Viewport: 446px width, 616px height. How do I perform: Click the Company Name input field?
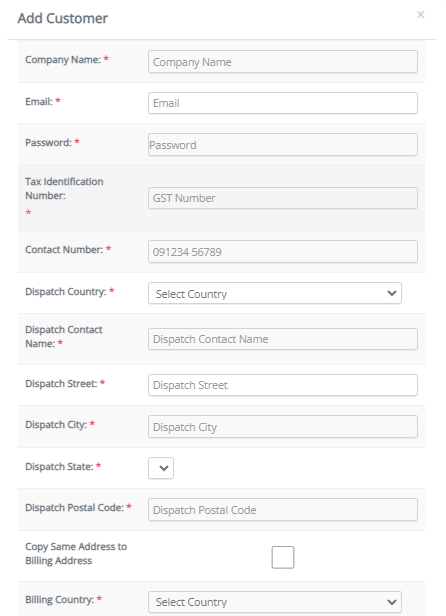click(x=283, y=62)
